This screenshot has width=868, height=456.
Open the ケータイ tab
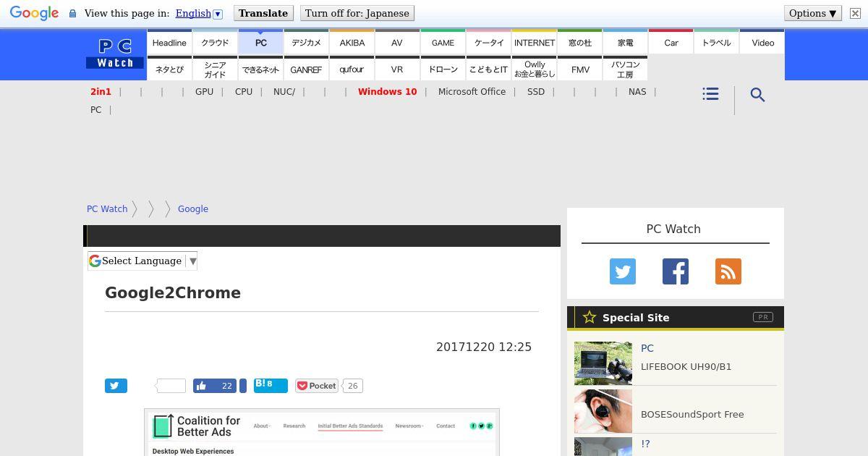[x=488, y=42]
